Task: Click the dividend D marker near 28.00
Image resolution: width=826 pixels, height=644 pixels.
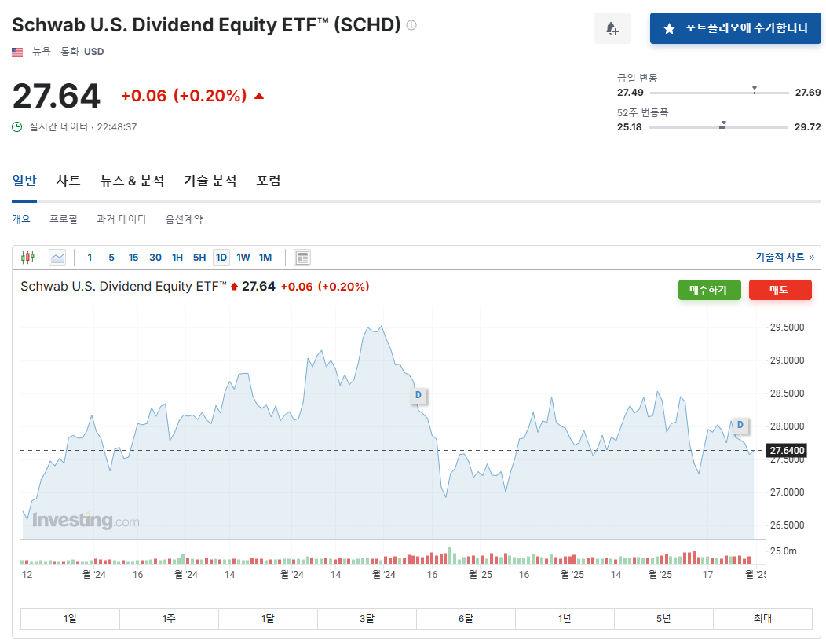Action: 740,424
